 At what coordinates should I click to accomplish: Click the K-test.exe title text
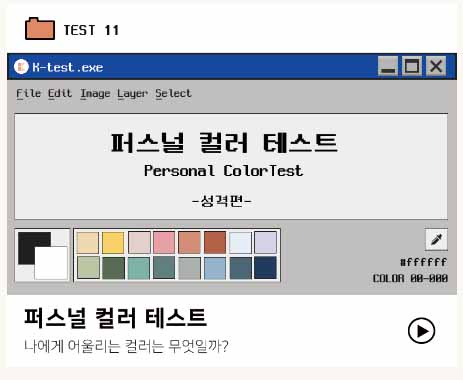click(68, 67)
